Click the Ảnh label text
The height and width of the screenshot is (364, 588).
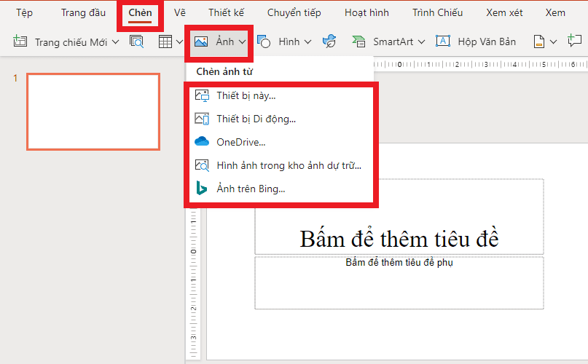(225, 41)
